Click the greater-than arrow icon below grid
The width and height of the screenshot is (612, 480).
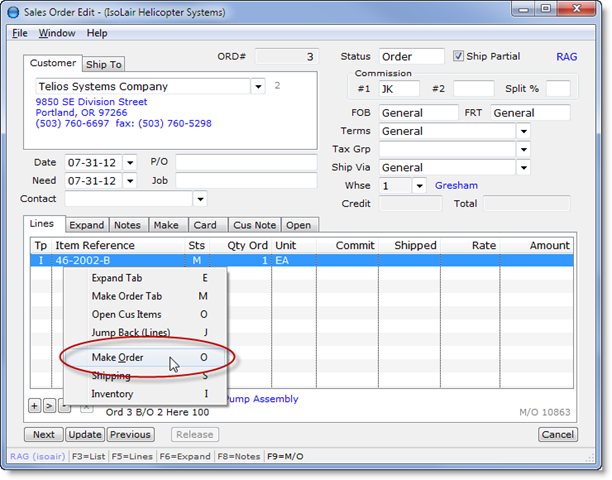click(x=49, y=405)
